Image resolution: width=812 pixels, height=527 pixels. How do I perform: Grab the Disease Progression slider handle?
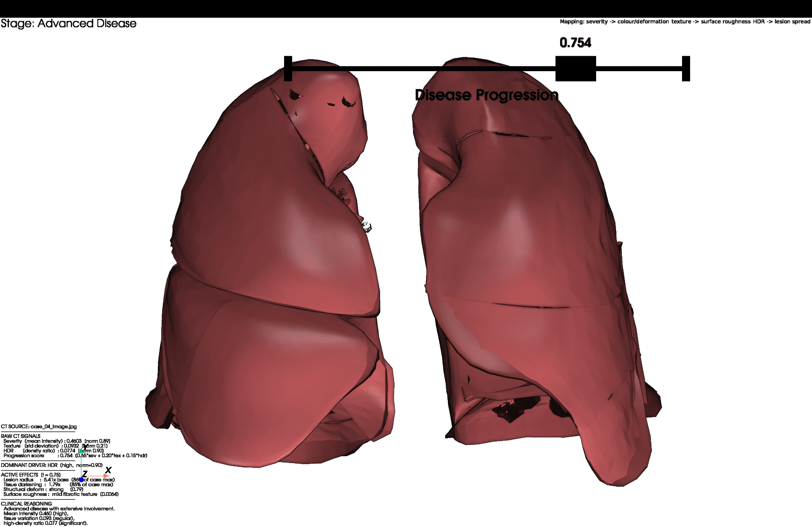(575, 68)
